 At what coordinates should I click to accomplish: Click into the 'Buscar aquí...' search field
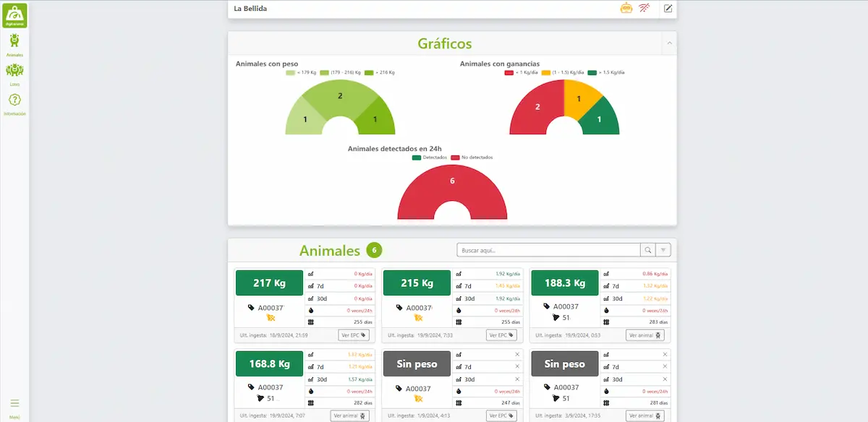[548, 250]
